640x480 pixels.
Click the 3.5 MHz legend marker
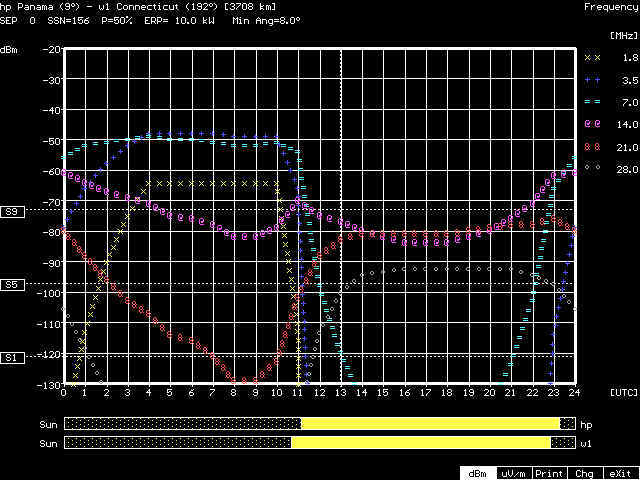tap(593, 80)
